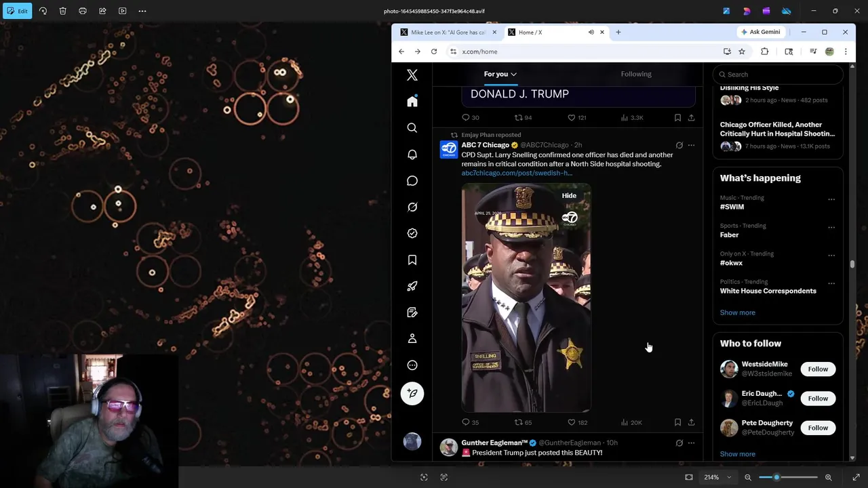Rotate the image in Photos toolbar
Screen dimensions: 868x488
[43, 11]
